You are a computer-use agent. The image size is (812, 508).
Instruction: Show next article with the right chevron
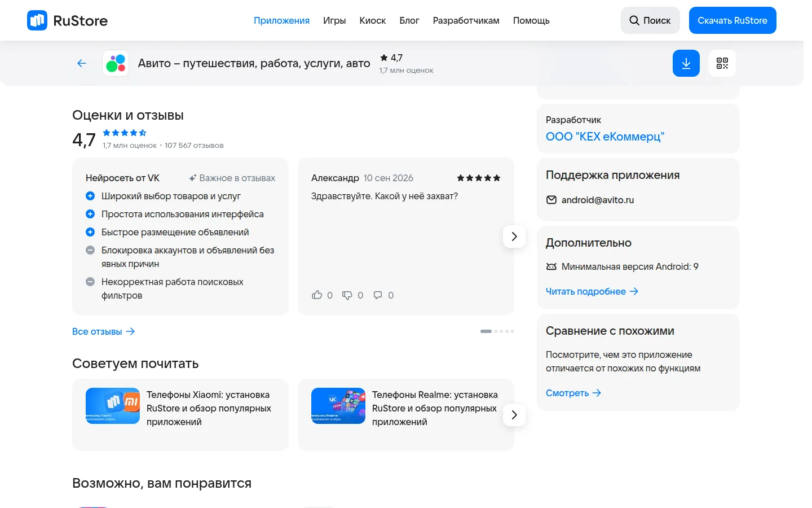(x=514, y=415)
